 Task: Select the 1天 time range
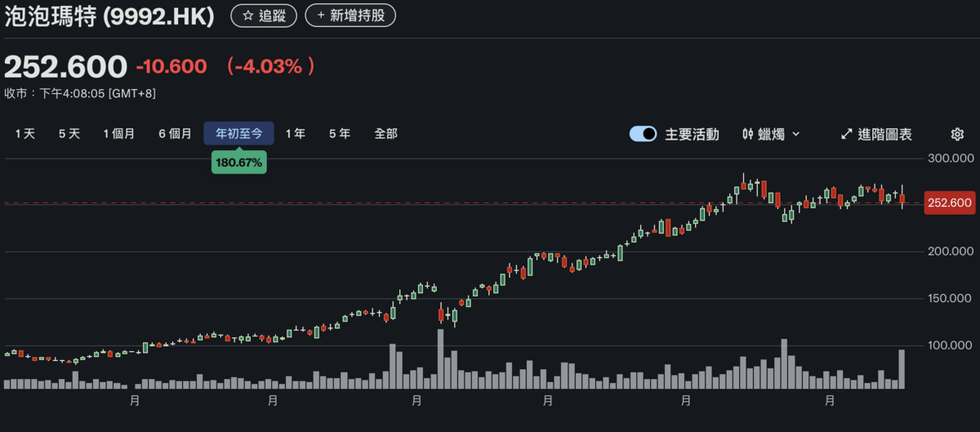(x=24, y=134)
